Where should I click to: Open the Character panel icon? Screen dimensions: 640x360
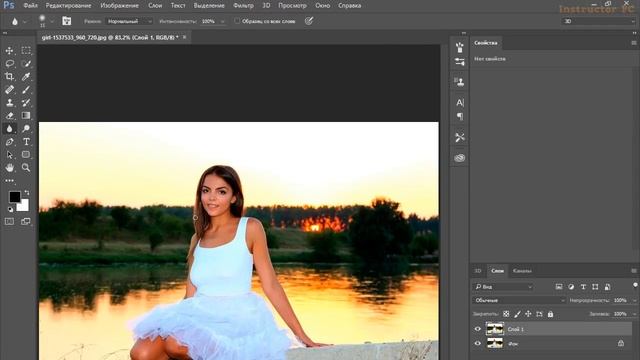click(x=460, y=103)
